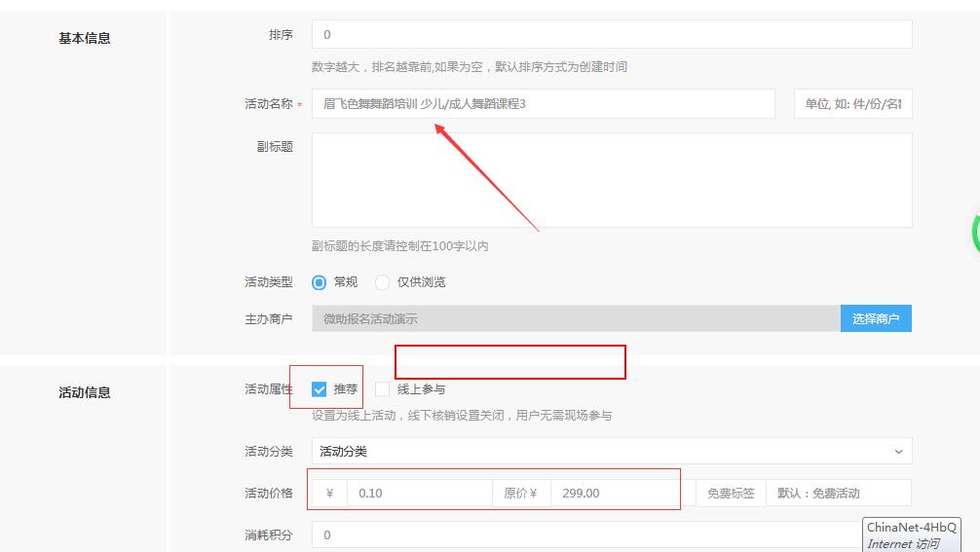The image size is (980, 552).
Task: Click the 免费标签 free label input
Action: click(838, 494)
